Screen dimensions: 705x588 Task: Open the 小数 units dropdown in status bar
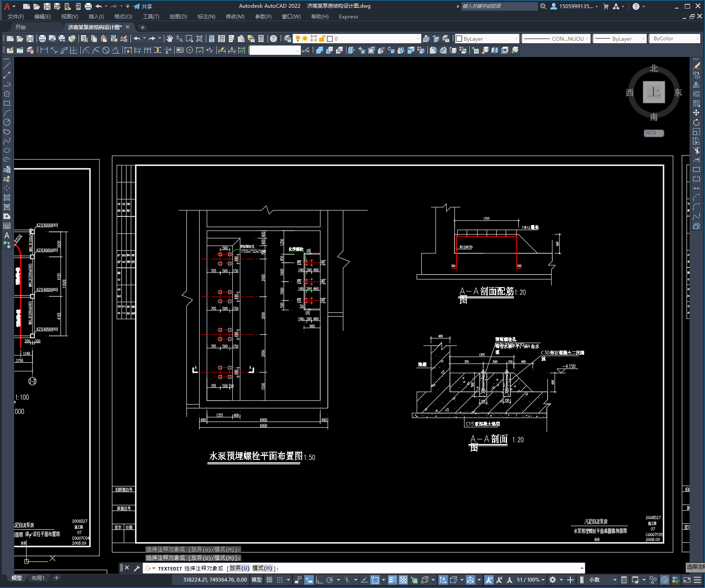click(x=603, y=580)
